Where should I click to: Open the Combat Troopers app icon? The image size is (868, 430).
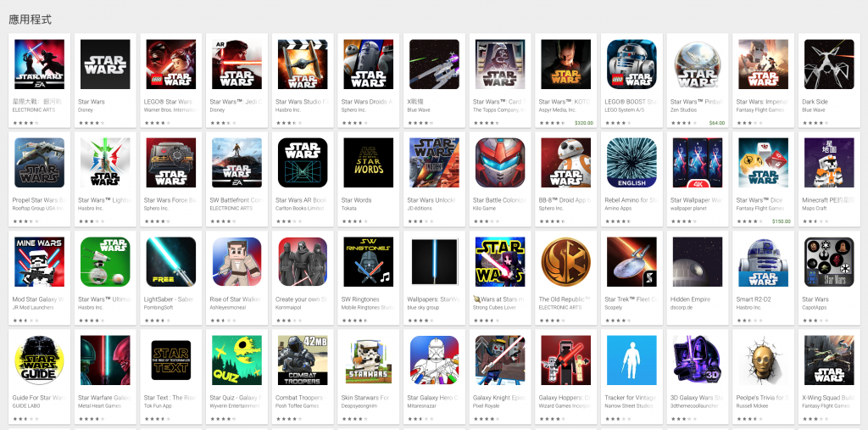point(303,360)
